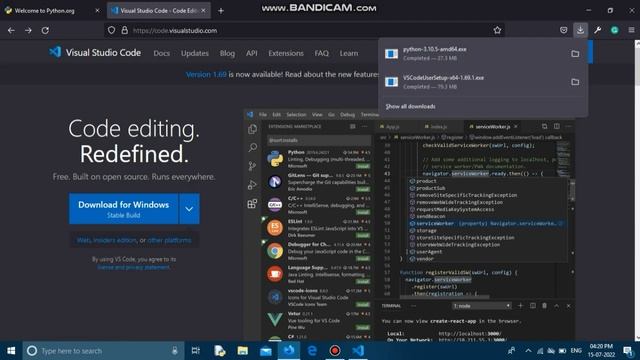Image resolution: width=640 pixels, height=360 pixels.
Task: Click the VS Code product screenshot image
Action: tap(409, 224)
